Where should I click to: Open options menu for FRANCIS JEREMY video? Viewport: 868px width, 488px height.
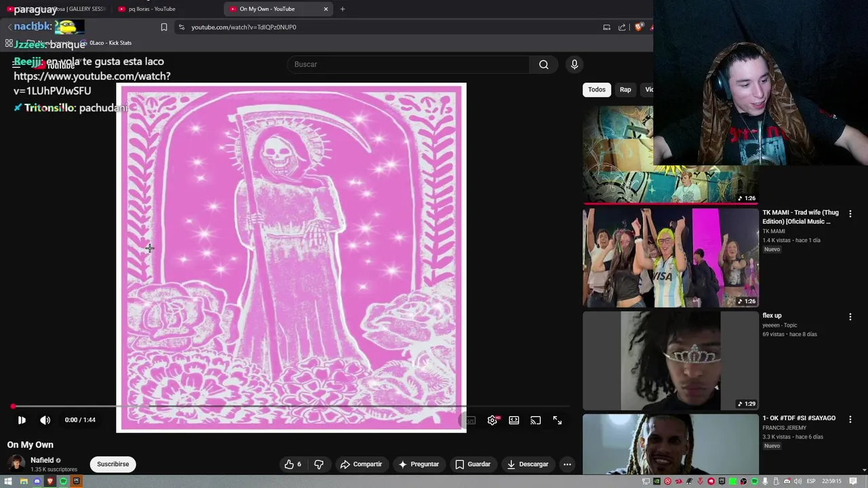850,420
